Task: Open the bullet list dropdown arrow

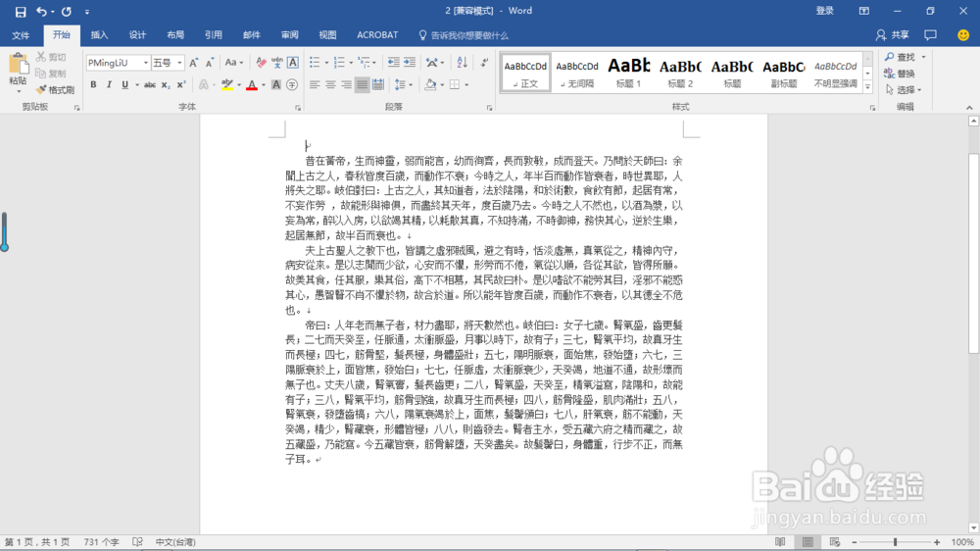Action: coord(326,63)
